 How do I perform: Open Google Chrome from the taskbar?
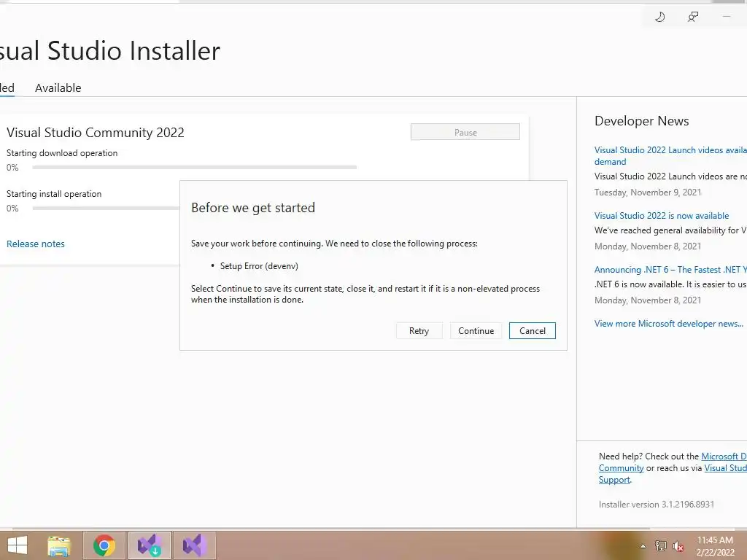(104, 545)
